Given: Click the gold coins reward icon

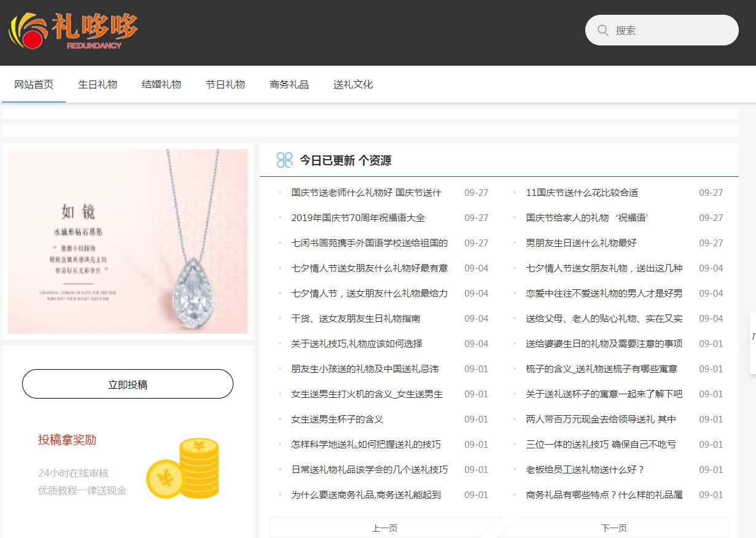Looking at the screenshot, I should (182, 468).
